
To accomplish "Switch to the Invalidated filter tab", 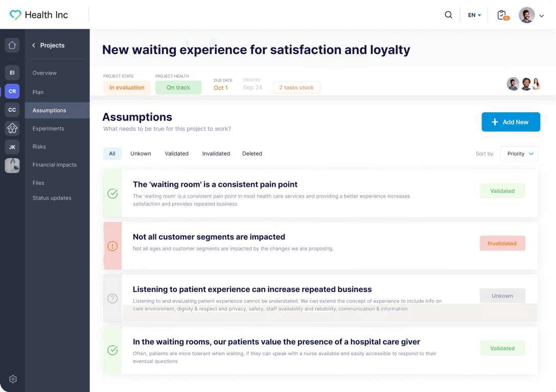I will coord(216,154).
